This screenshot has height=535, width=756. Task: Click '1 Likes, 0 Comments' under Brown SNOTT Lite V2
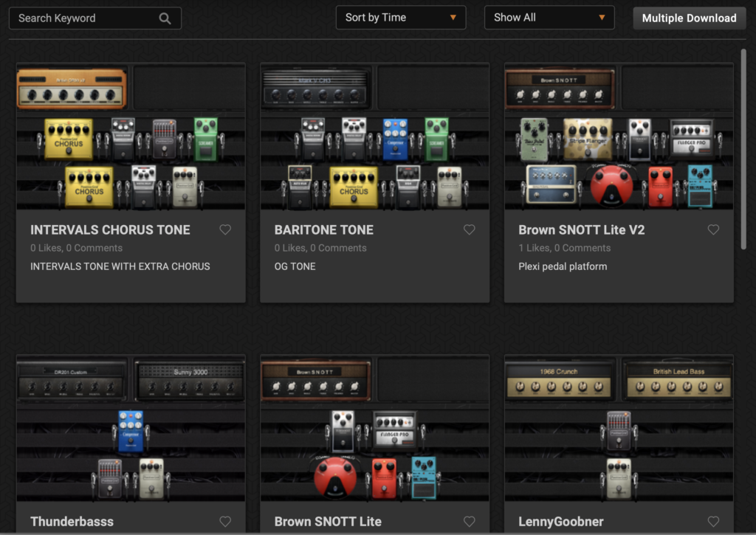coord(565,248)
